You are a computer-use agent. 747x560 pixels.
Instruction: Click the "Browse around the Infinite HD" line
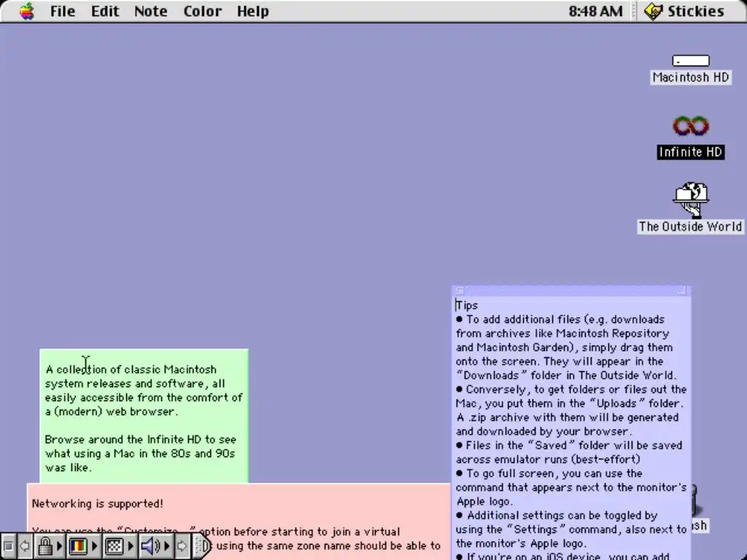point(141,440)
